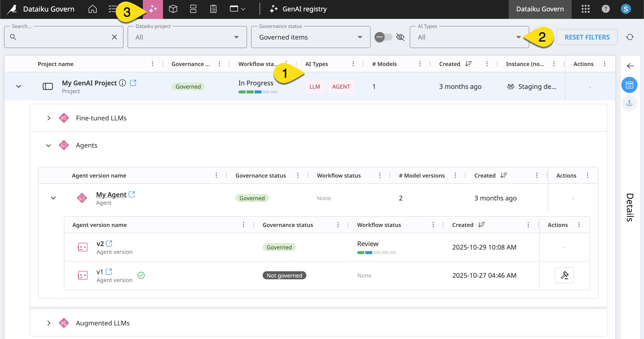This screenshot has height=339, width=644.
Task: Click the help question mark icon
Action: click(606, 9)
